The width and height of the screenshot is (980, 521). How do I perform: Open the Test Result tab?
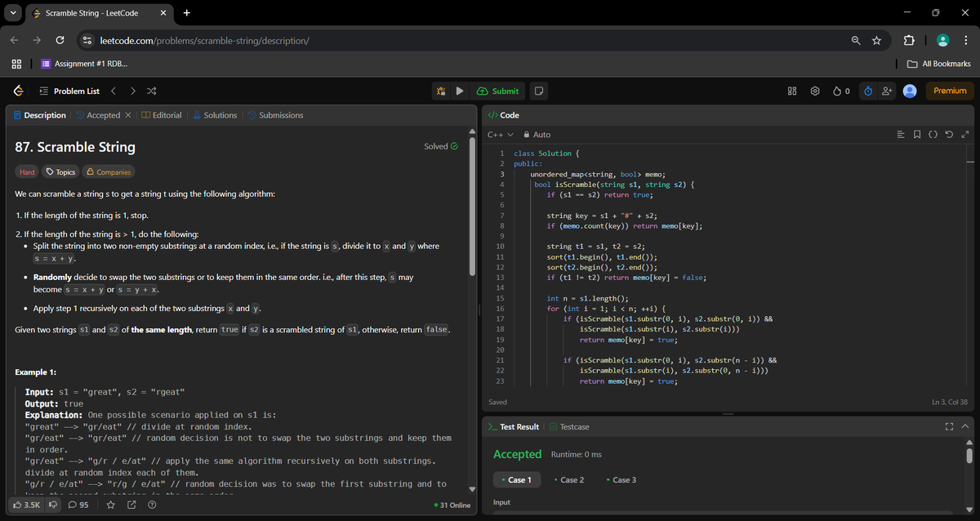pos(514,426)
